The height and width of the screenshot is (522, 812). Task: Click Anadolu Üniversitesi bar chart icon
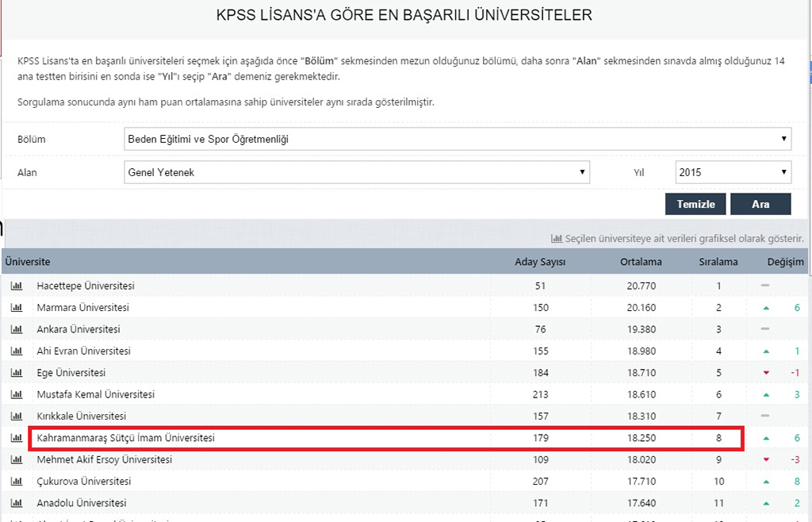point(16,503)
